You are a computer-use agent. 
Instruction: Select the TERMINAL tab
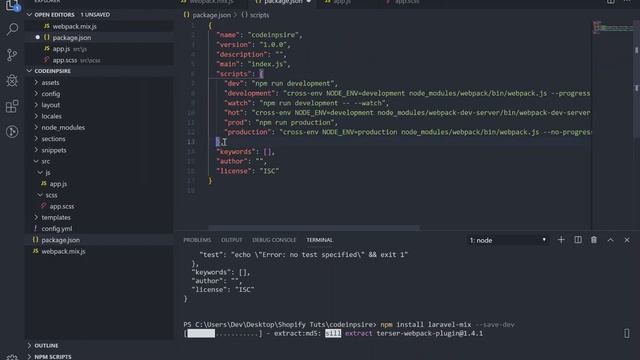click(x=320, y=240)
